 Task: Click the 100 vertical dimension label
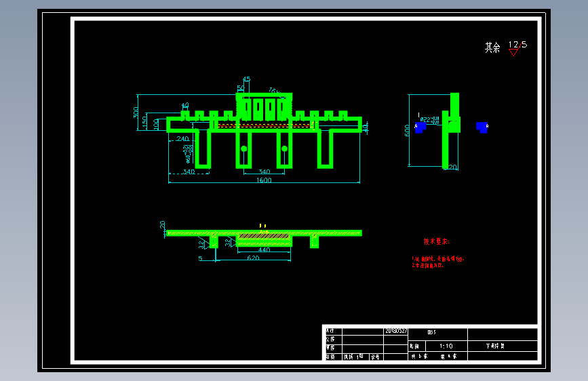click(x=156, y=123)
